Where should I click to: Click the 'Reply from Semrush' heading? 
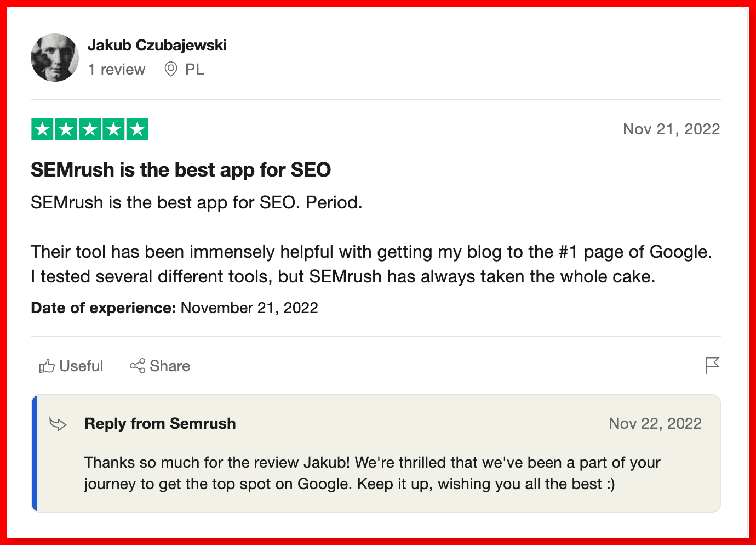[161, 423]
